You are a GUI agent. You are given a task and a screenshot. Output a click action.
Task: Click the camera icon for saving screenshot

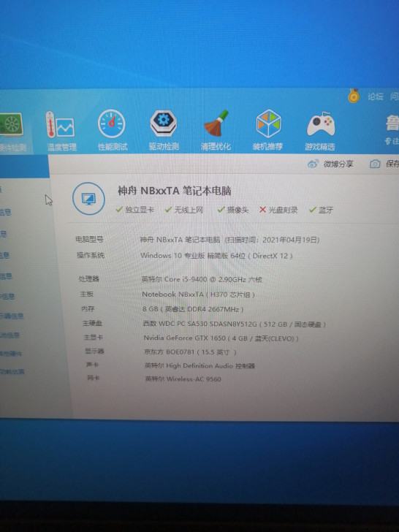click(x=375, y=164)
